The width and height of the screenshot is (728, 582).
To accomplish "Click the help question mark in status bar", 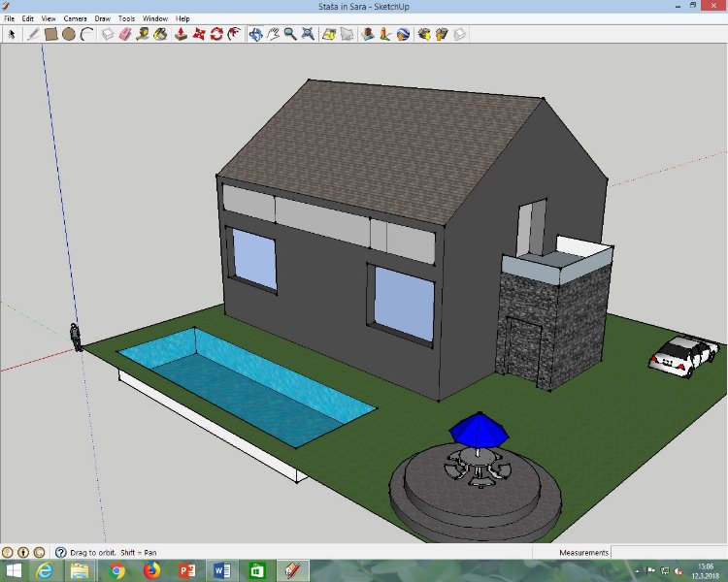I will (x=60, y=552).
